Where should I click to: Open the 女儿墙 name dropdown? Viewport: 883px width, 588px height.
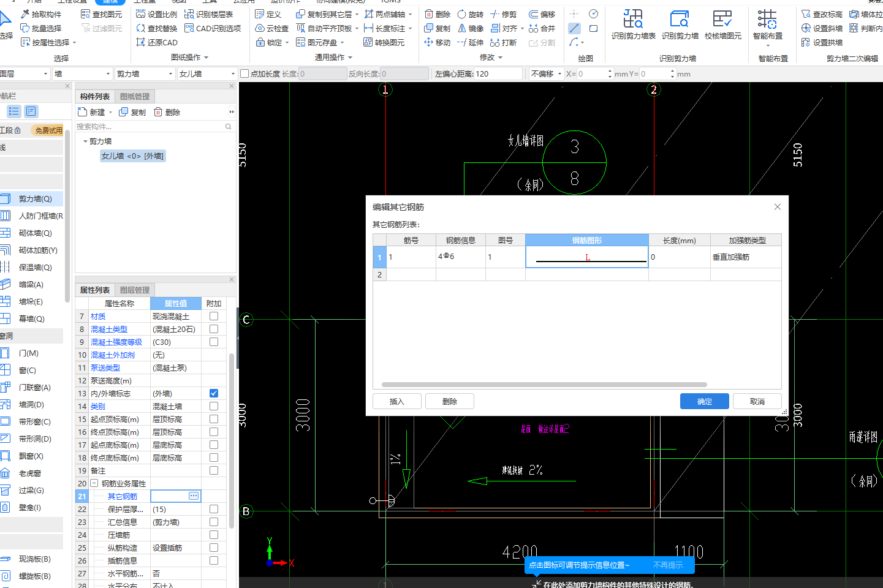tap(207, 73)
